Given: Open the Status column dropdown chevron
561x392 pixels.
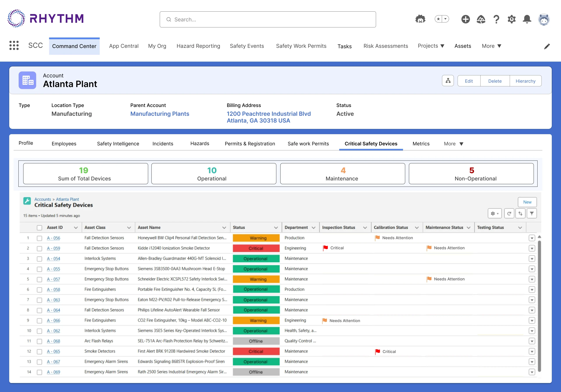Looking at the screenshot, I should (x=276, y=228).
